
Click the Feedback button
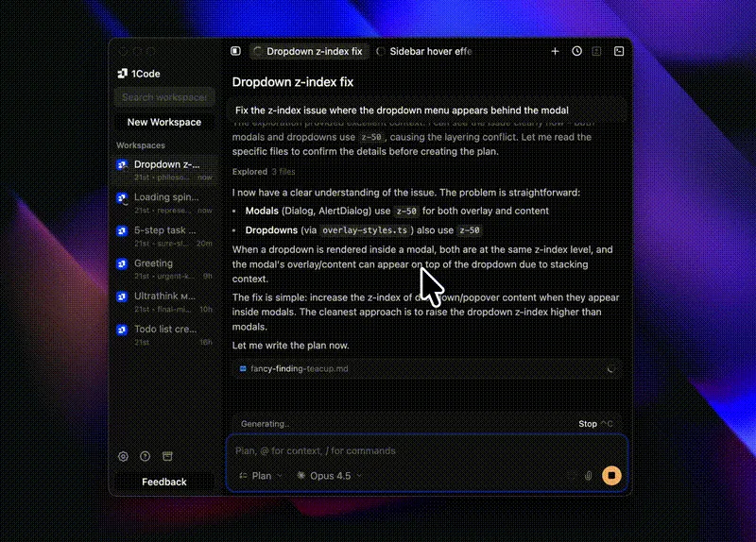pyautogui.click(x=164, y=482)
